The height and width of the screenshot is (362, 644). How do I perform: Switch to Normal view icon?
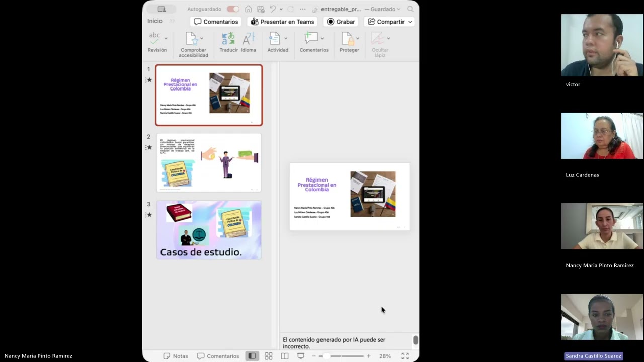pos(252,356)
